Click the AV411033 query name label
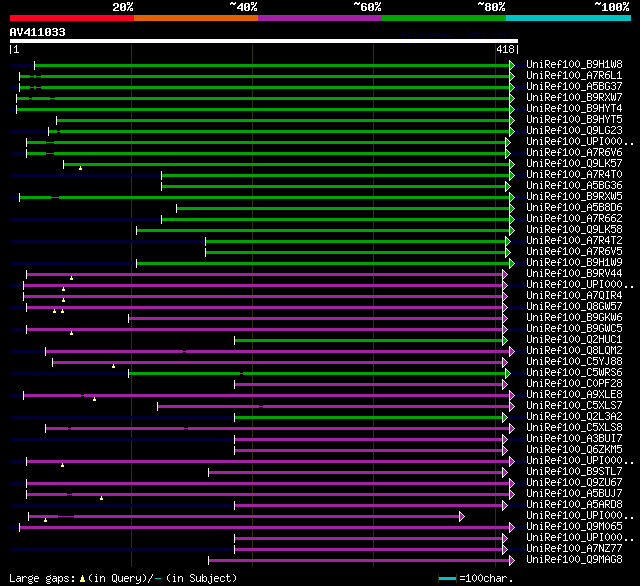This screenshot has width=640, height=586. point(38,32)
